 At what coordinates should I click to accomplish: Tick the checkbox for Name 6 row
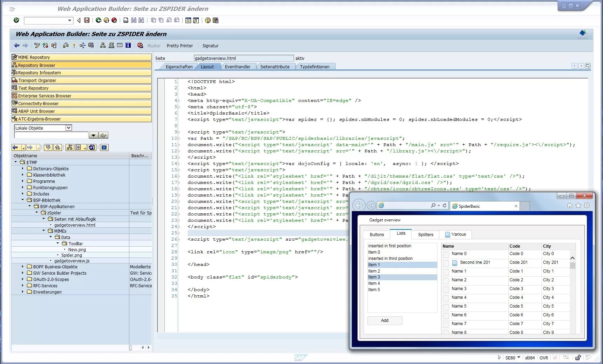pos(446,316)
